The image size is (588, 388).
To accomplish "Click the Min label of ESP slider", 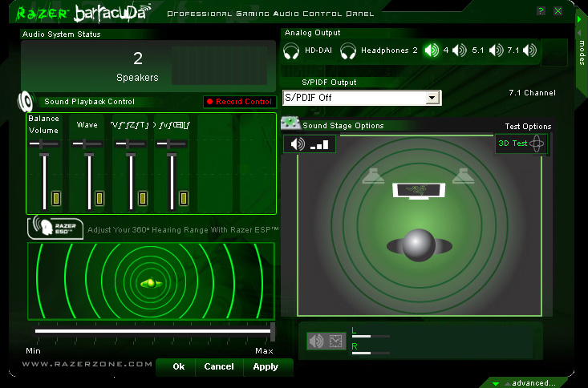I will 33,351.
